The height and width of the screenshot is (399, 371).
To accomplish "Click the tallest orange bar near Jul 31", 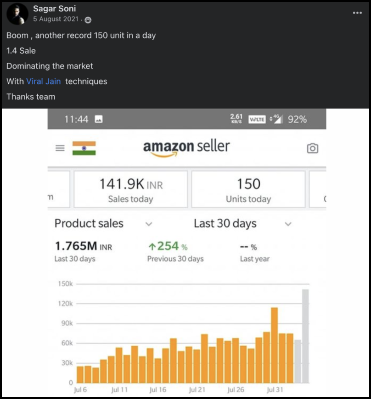I will [x=274, y=345].
